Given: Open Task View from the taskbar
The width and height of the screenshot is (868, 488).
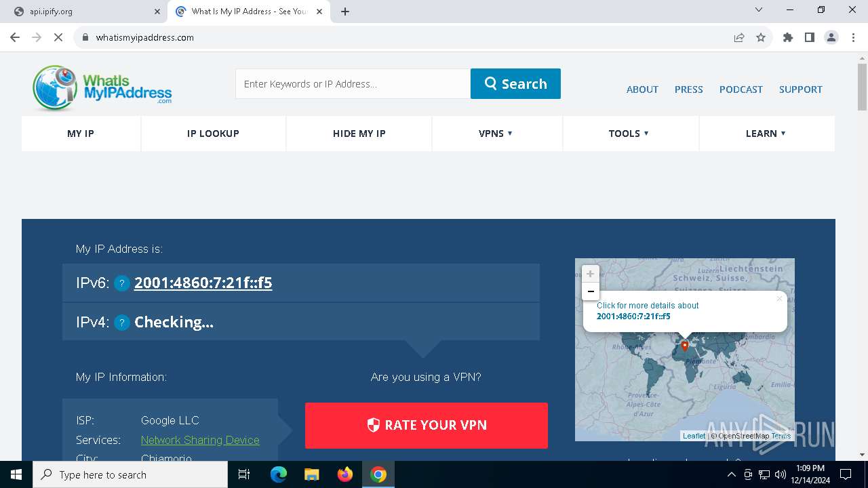Looking at the screenshot, I should point(244,474).
